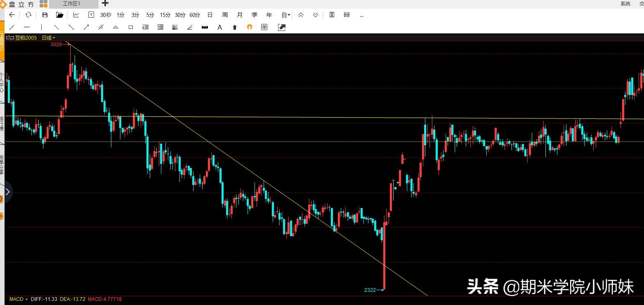Select the triangle drawing tool
The width and height of the screenshot is (644, 305).
pos(116,27)
